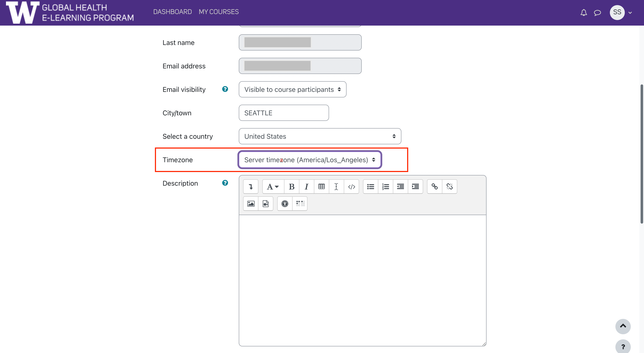
Task: Open insert image dialog
Action: (x=251, y=204)
